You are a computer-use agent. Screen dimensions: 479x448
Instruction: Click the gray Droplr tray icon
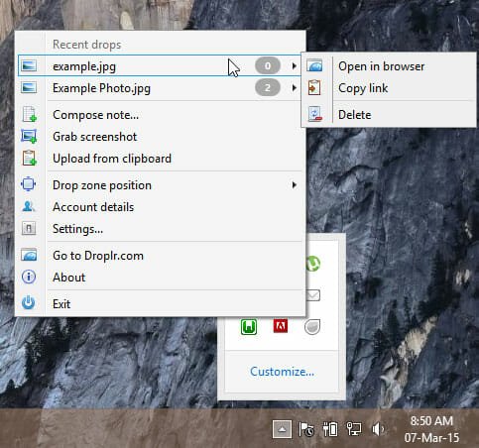pos(312,327)
